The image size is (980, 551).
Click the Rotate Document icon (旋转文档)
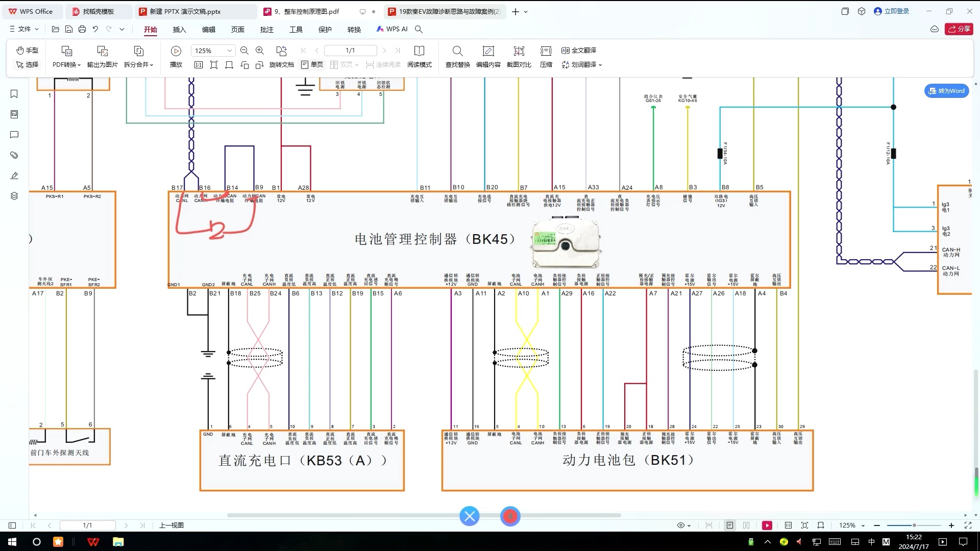[281, 51]
